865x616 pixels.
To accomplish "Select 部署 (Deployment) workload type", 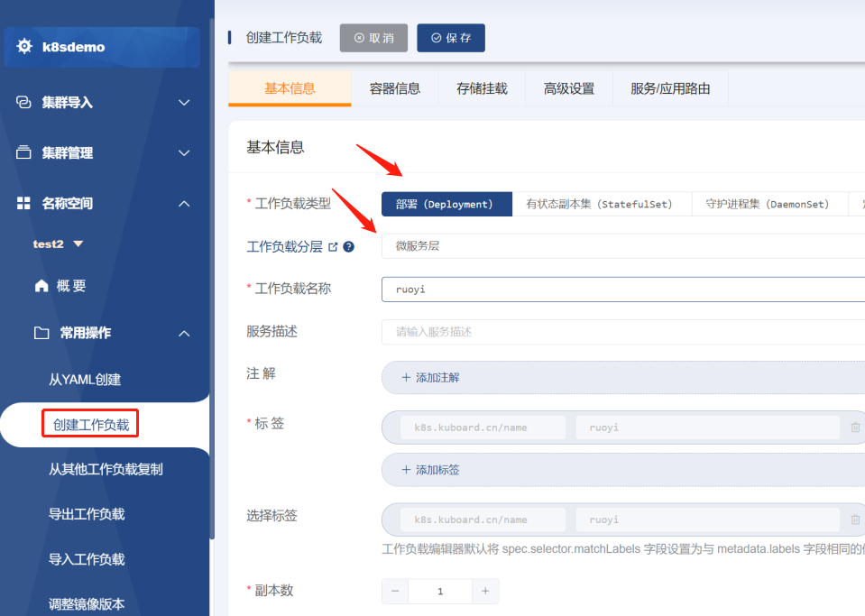I will (446, 205).
